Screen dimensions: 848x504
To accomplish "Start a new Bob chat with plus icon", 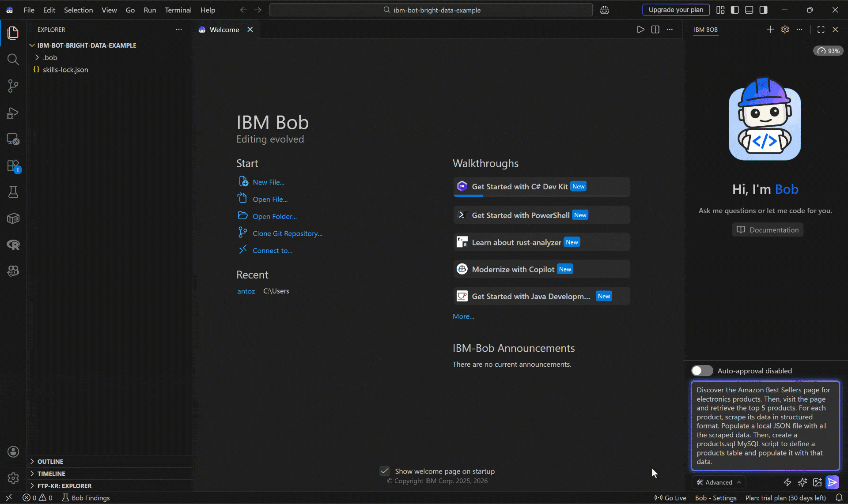I will click(770, 30).
